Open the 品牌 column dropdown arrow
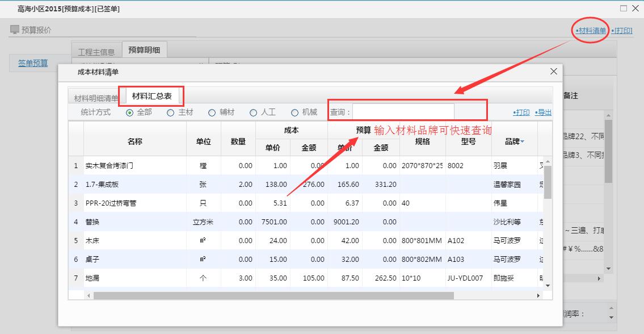The image size is (644, 334). point(522,142)
